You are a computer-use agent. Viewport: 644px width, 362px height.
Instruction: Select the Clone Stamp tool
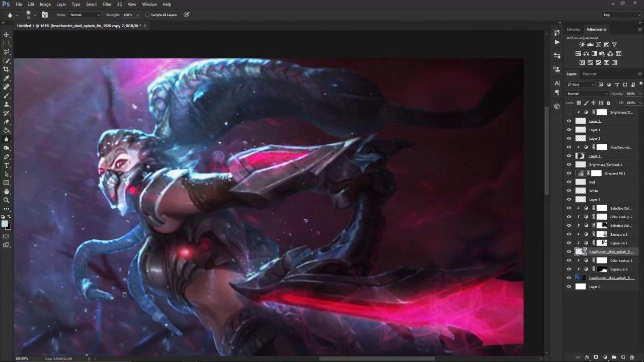coord(7,104)
